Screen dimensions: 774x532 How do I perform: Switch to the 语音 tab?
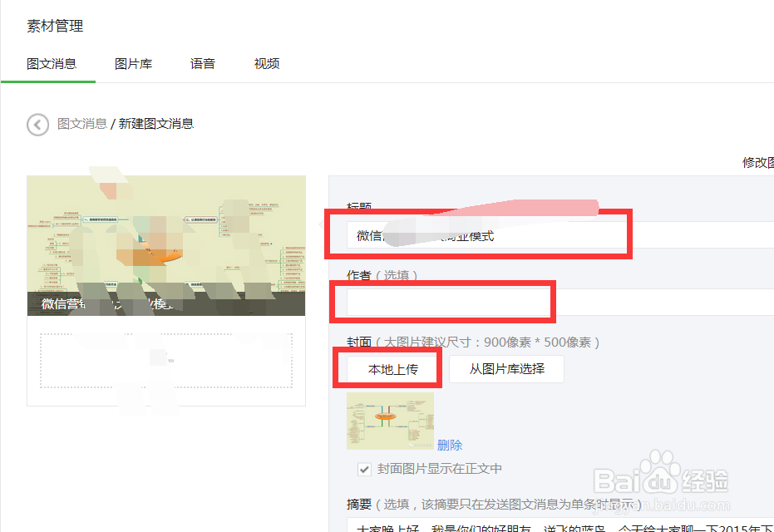click(x=203, y=64)
